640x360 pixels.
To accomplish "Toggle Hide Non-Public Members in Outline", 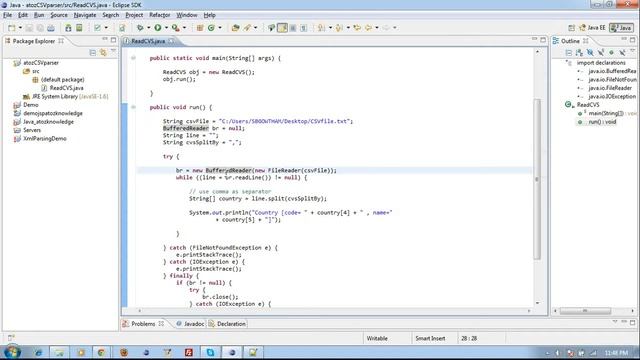I will [611, 53].
